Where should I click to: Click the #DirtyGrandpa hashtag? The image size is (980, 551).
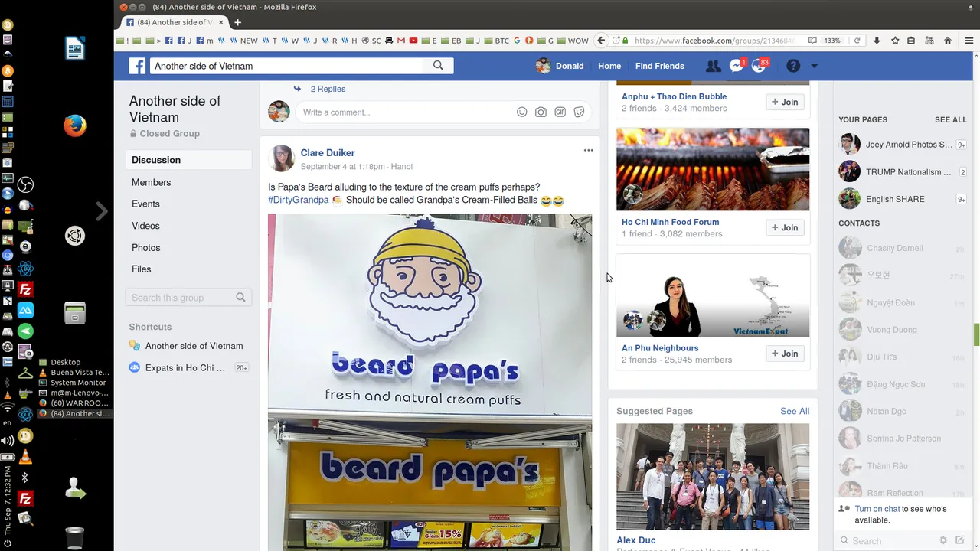pyautogui.click(x=298, y=201)
